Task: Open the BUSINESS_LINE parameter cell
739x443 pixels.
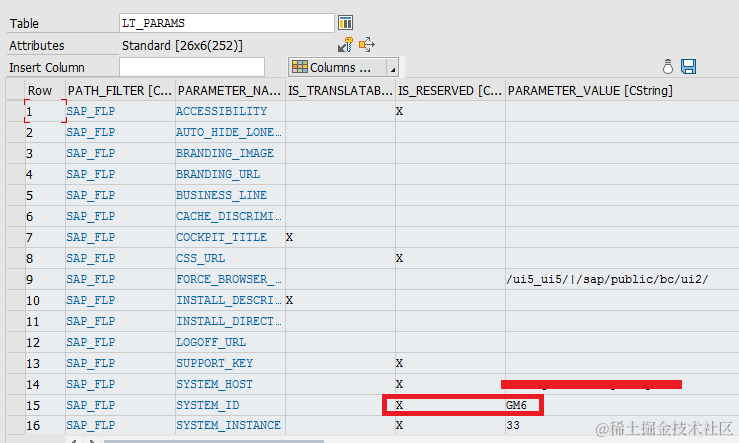Action: (230, 195)
